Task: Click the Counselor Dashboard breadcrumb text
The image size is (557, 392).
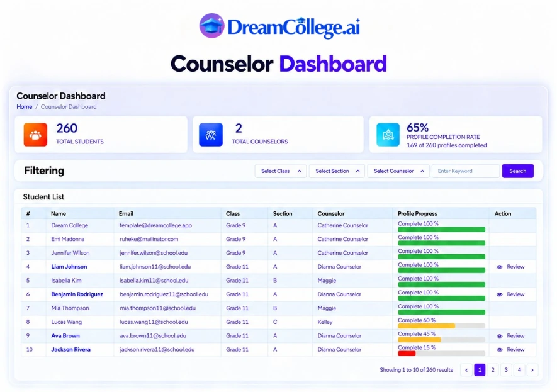Action: point(69,106)
